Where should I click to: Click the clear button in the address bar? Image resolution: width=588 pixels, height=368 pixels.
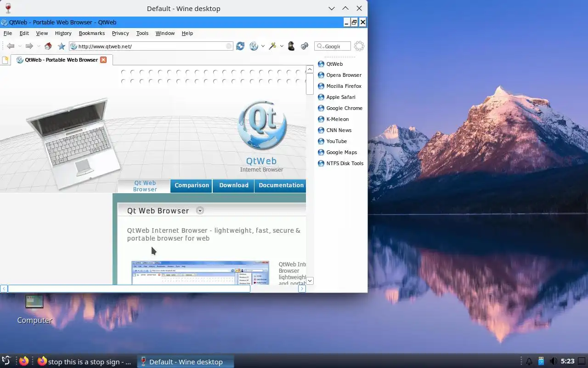point(229,46)
